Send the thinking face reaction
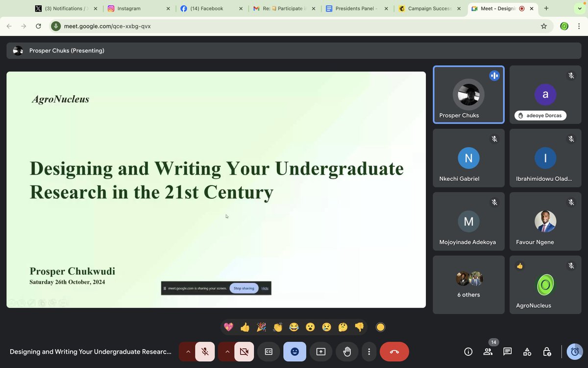 pos(343,327)
